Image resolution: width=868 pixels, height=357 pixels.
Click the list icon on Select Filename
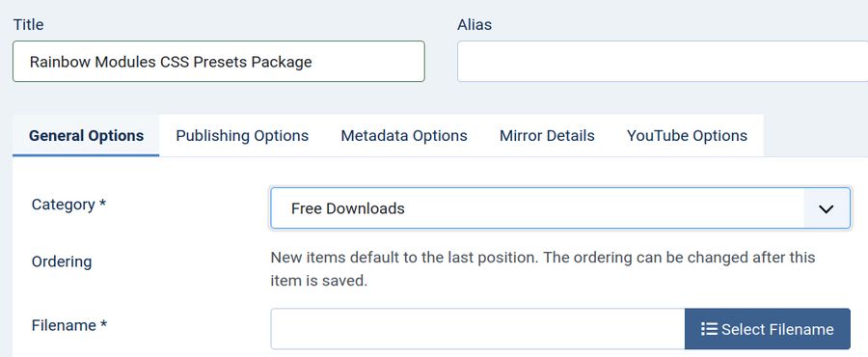point(709,329)
